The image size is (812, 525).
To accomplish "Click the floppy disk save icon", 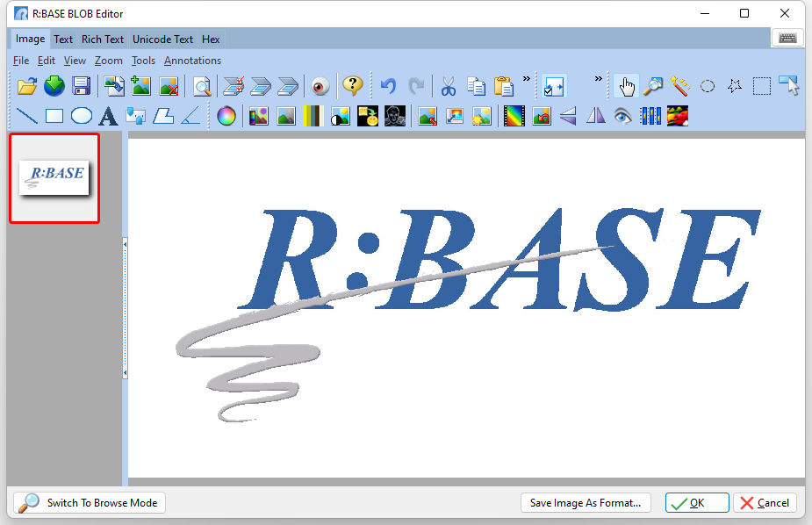I will pyautogui.click(x=82, y=86).
